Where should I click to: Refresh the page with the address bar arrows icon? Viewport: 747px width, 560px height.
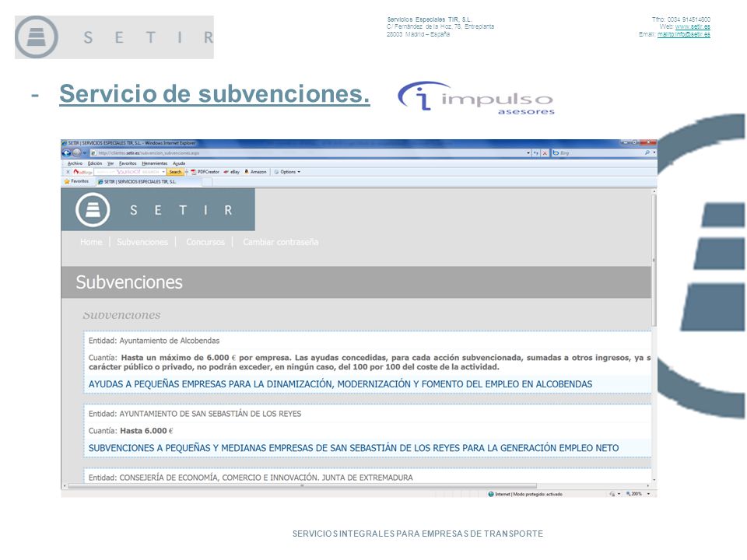tap(536, 153)
